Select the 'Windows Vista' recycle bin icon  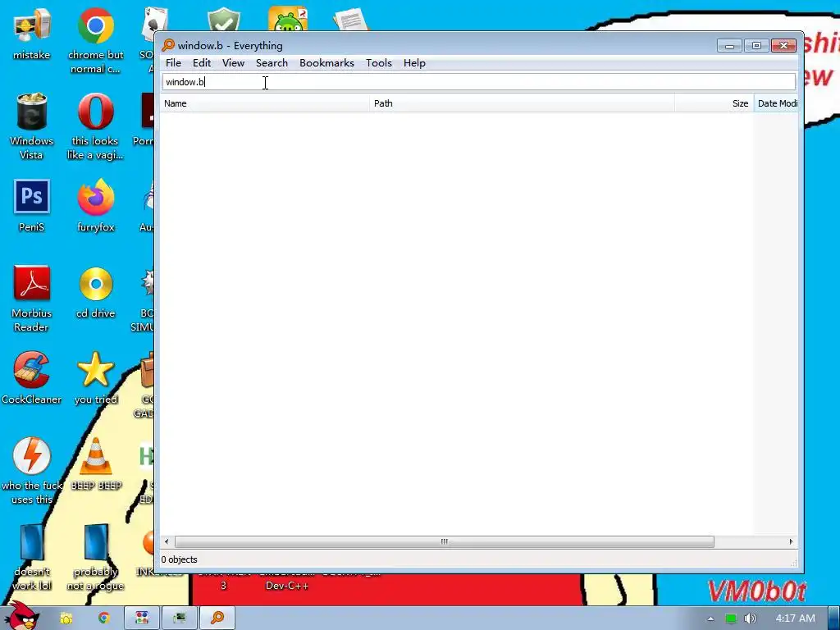tap(32, 126)
